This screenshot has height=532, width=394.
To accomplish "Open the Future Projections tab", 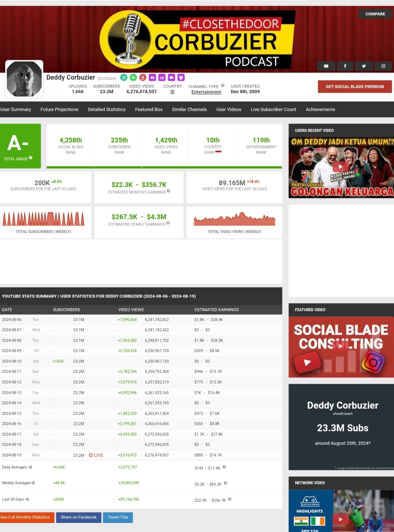I will 59,110.
